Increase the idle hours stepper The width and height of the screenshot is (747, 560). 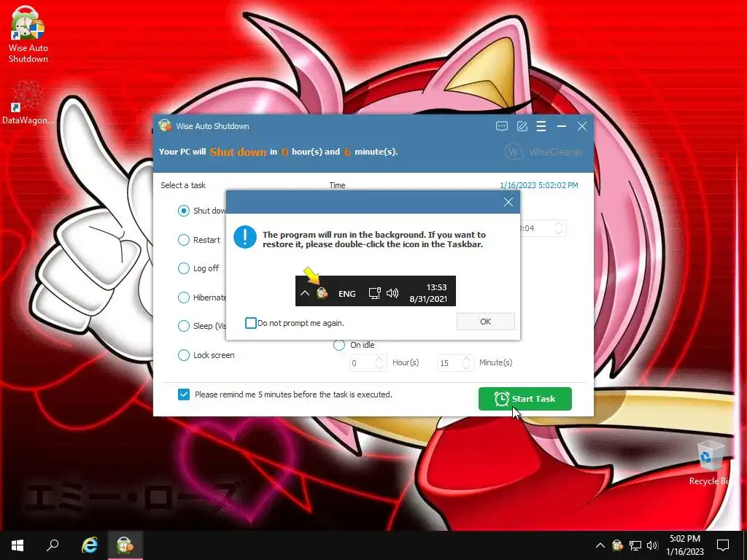click(x=379, y=359)
